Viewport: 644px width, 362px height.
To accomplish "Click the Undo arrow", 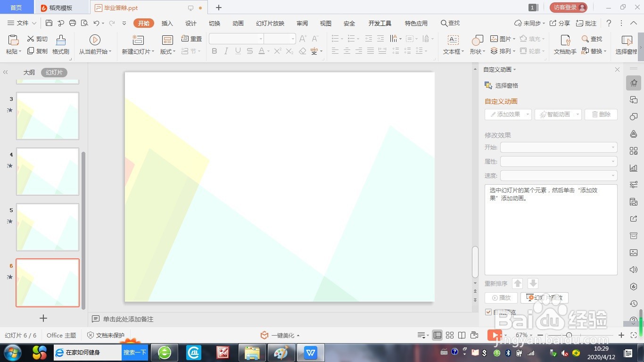I will click(x=96, y=23).
